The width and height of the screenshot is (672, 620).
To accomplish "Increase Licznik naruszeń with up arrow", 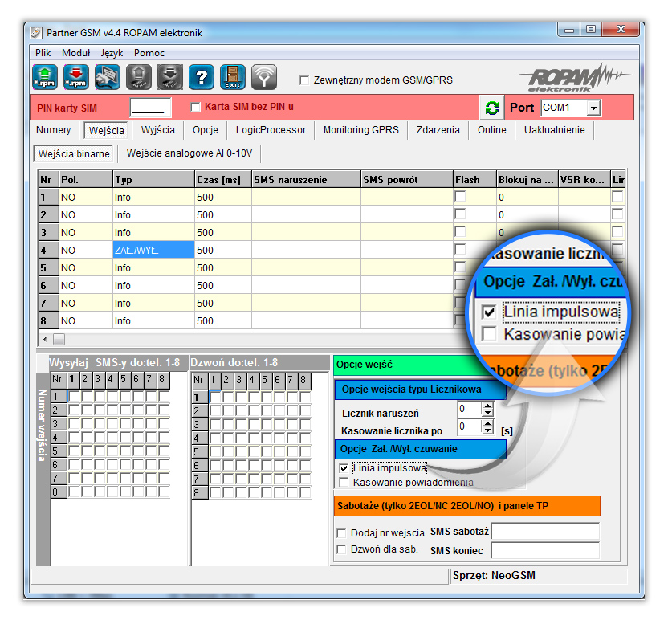I will click(487, 406).
